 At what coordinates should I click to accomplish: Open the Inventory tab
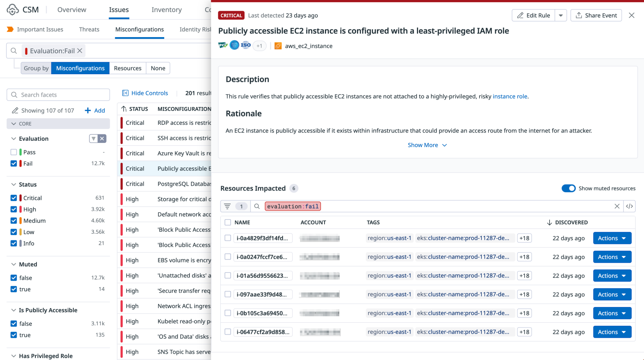[166, 10]
